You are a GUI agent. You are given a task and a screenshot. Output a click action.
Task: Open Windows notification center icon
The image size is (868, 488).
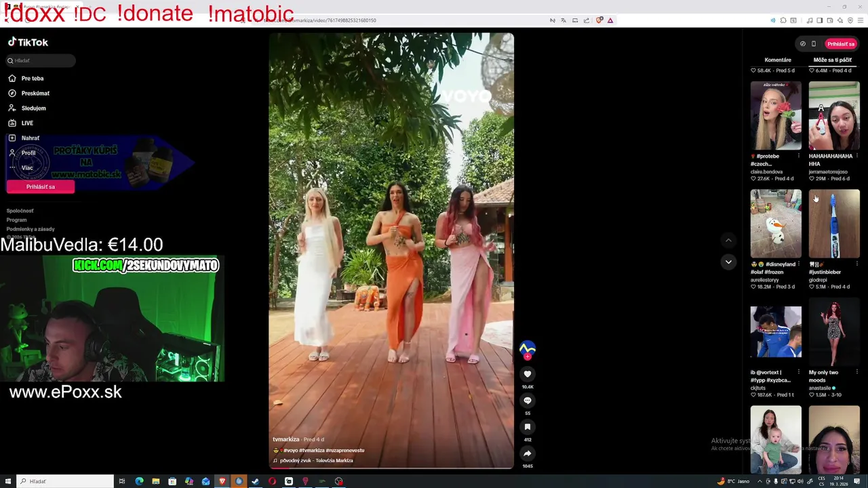[x=857, y=481]
